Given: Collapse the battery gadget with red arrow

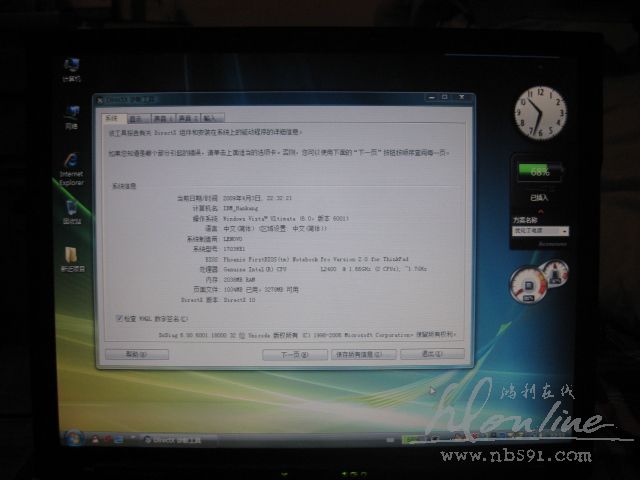Looking at the screenshot, I should click(x=541, y=211).
